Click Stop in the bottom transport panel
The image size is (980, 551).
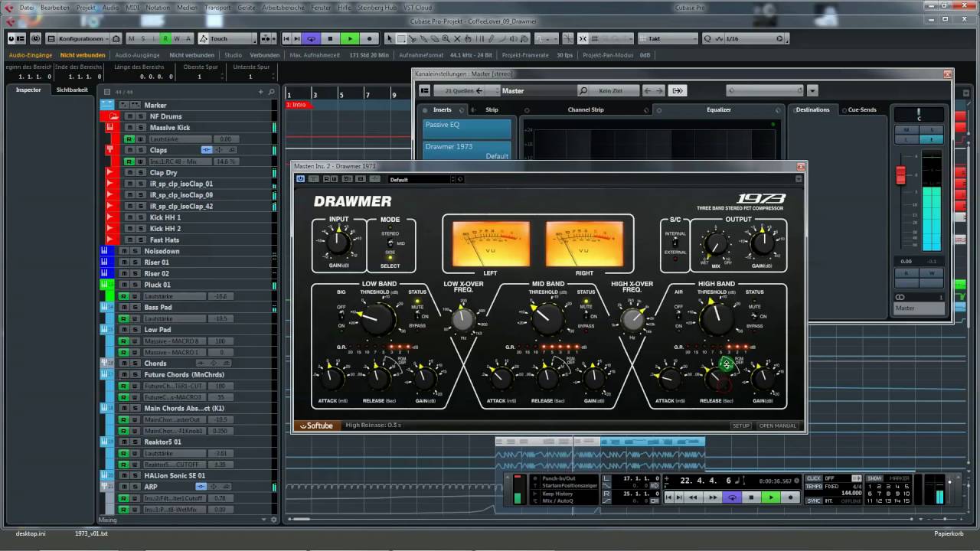(x=751, y=497)
